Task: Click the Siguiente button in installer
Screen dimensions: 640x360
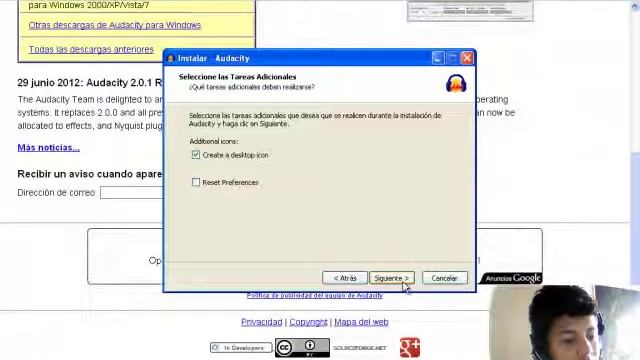Action: [x=392, y=278]
